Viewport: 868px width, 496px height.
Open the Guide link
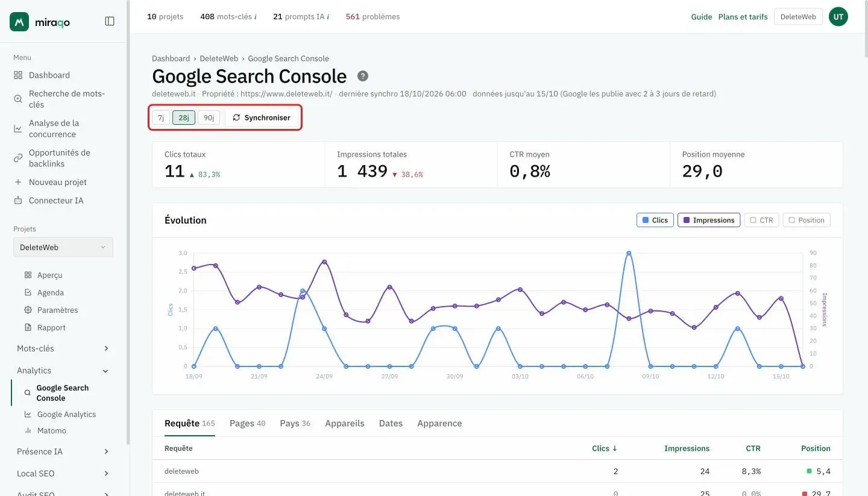(x=702, y=17)
